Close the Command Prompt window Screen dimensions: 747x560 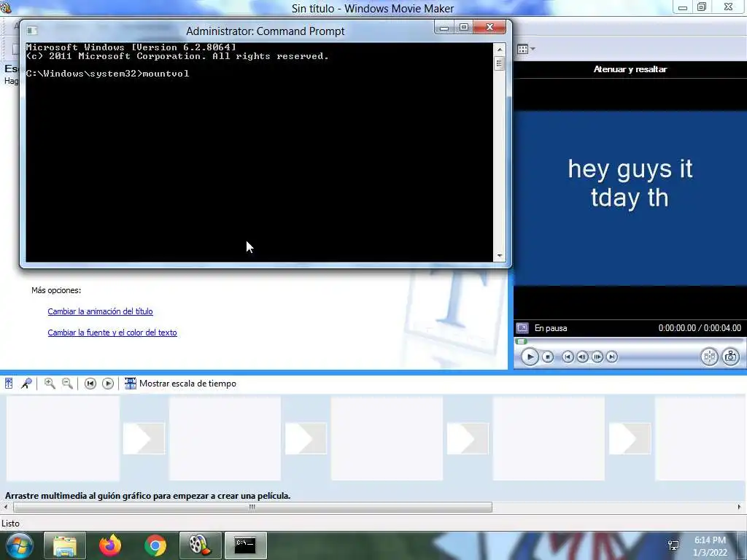(x=489, y=28)
